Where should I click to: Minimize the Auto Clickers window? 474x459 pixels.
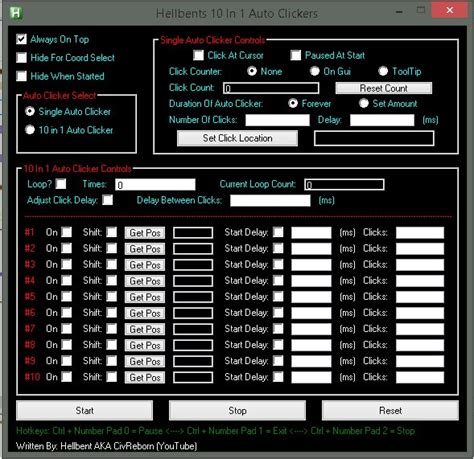[399, 12]
